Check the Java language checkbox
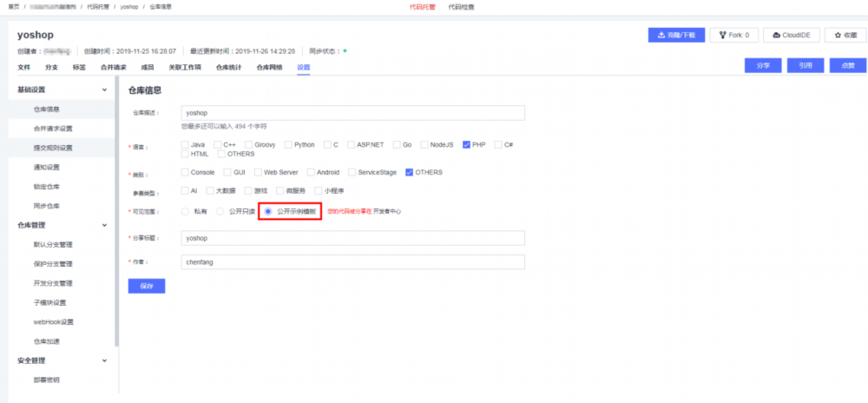This screenshot has width=868, height=403. click(x=185, y=144)
